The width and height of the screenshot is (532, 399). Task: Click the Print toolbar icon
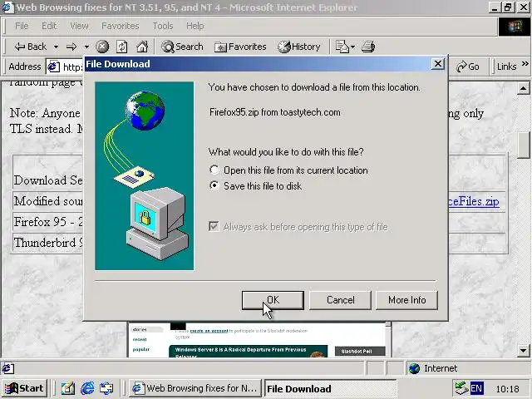pos(368,47)
